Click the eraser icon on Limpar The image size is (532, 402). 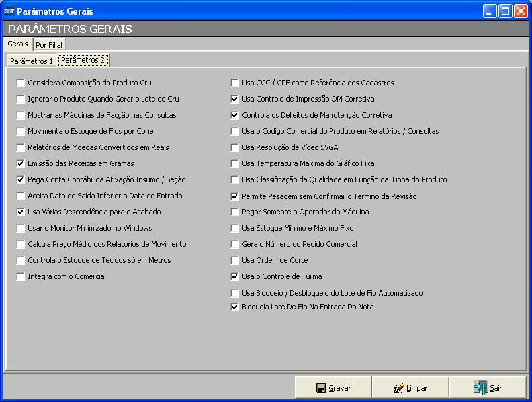pyautogui.click(x=399, y=388)
